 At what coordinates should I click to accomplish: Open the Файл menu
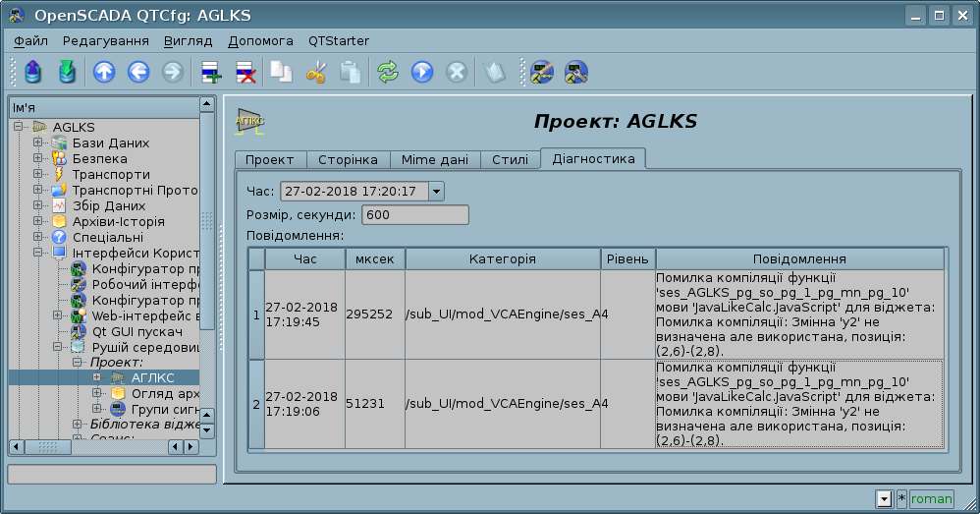click(30, 40)
